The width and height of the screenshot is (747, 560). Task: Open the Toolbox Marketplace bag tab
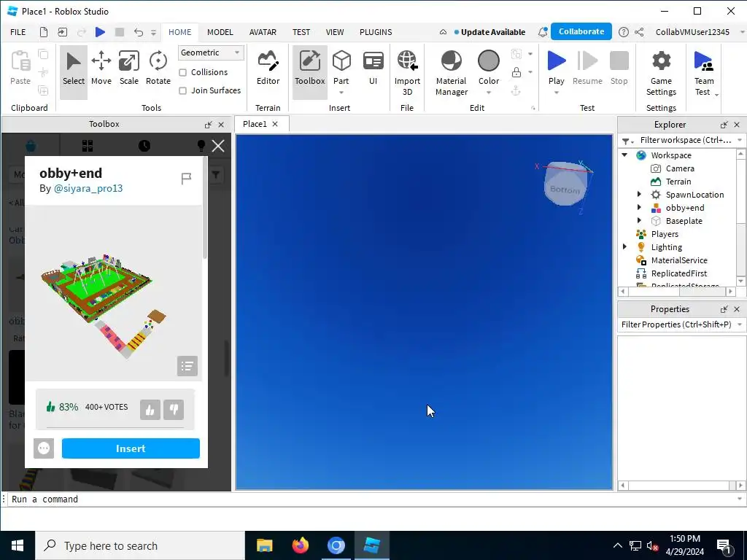coord(31,146)
